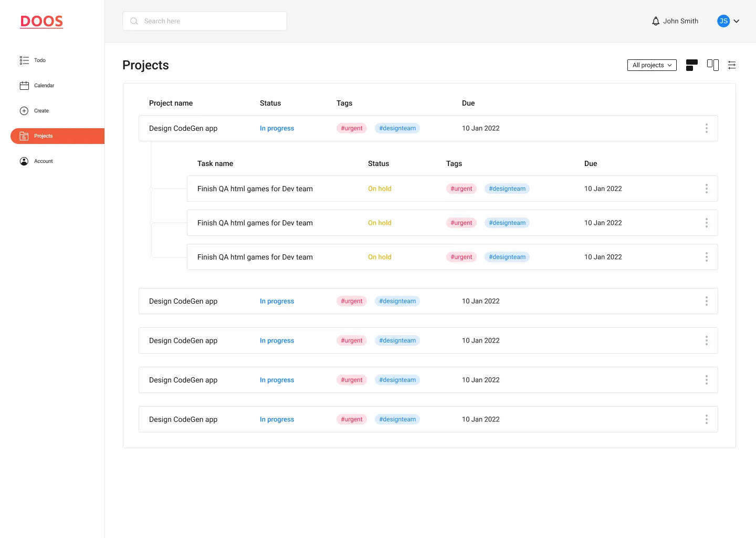
Task: Open the filter settings sliders icon
Action: pyautogui.click(x=732, y=65)
